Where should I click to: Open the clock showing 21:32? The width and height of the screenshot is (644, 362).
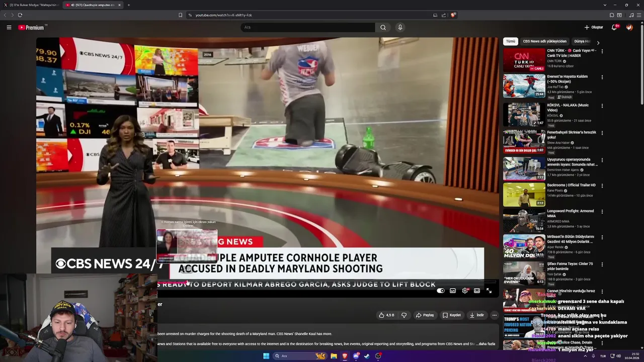pos(631,356)
